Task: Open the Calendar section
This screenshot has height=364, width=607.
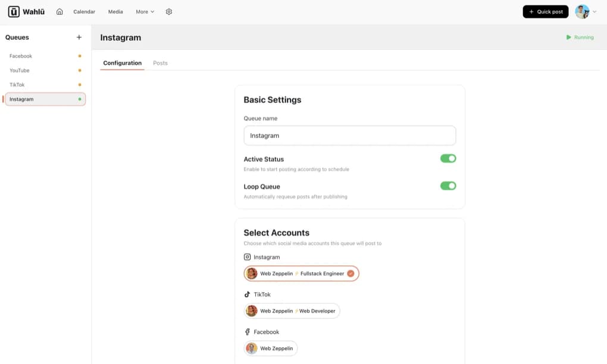Action: (85, 11)
